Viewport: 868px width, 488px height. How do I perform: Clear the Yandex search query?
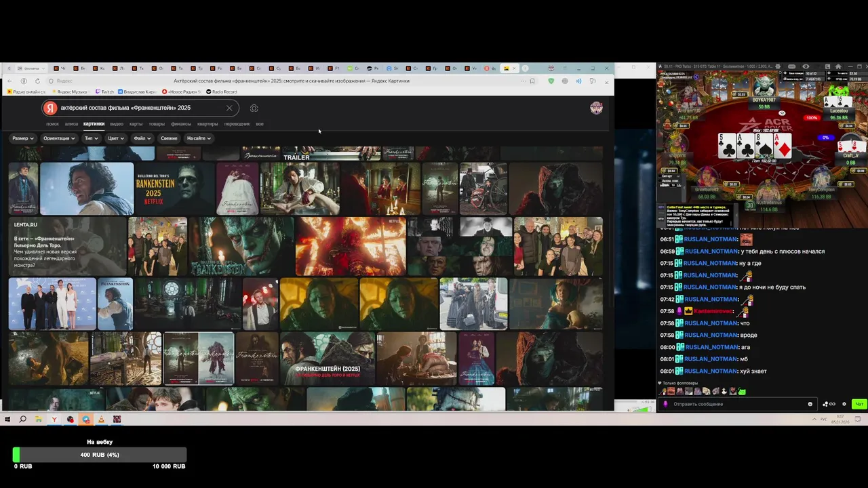(x=229, y=108)
